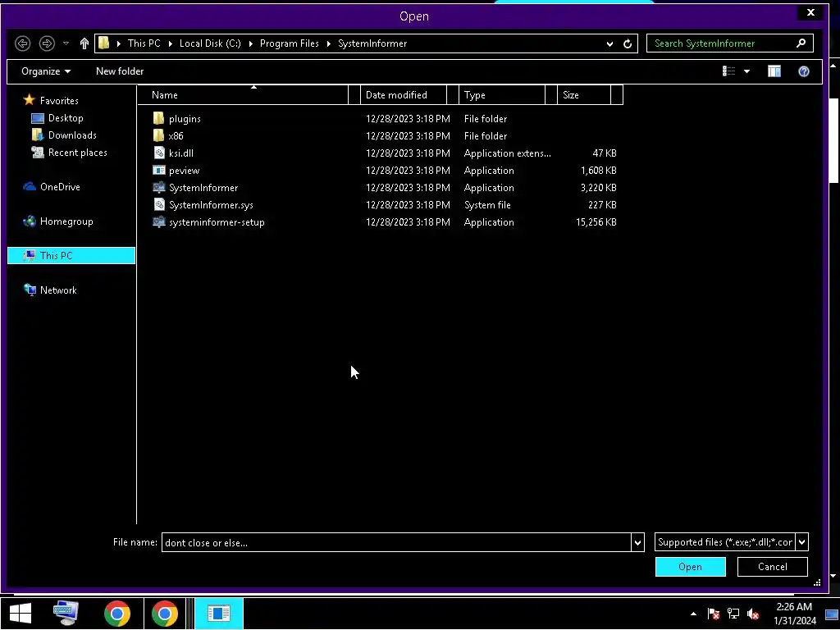Click the peview file name
Viewport: 840px width, 630px height.
point(185,171)
